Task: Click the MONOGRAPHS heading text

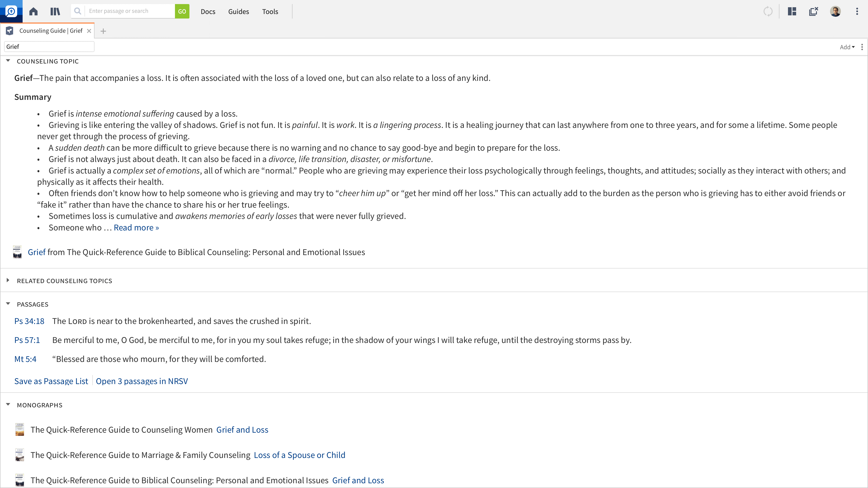Action: tap(40, 405)
